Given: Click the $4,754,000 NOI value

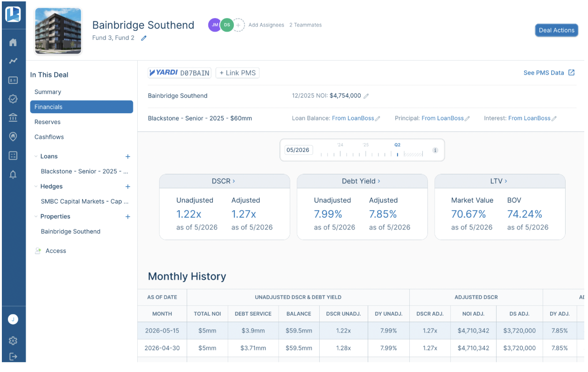Looking at the screenshot, I should point(345,96).
